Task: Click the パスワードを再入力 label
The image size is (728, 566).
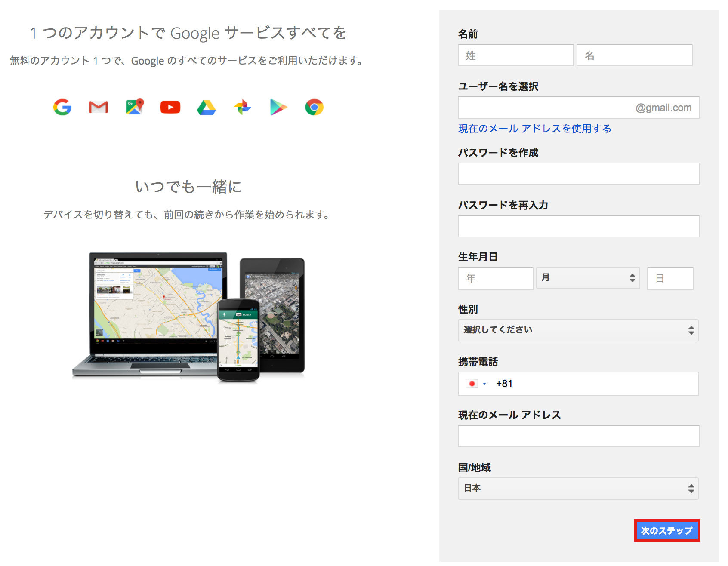Action: [x=503, y=205]
